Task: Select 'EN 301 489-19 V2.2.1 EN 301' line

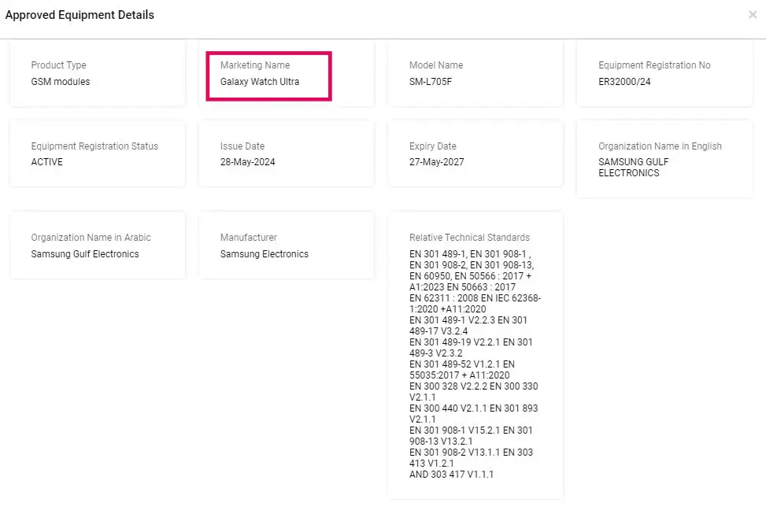Action: pyautogui.click(x=471, y=342)
